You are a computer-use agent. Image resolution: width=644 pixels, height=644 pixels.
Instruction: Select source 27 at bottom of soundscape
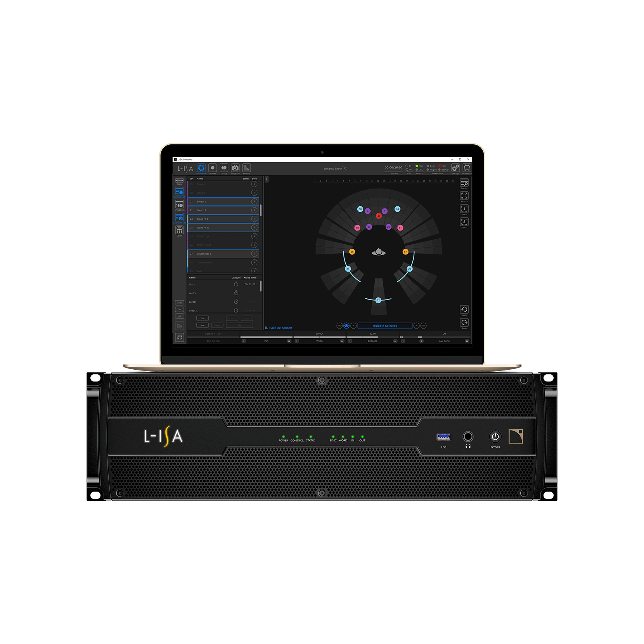pos(378,300)
